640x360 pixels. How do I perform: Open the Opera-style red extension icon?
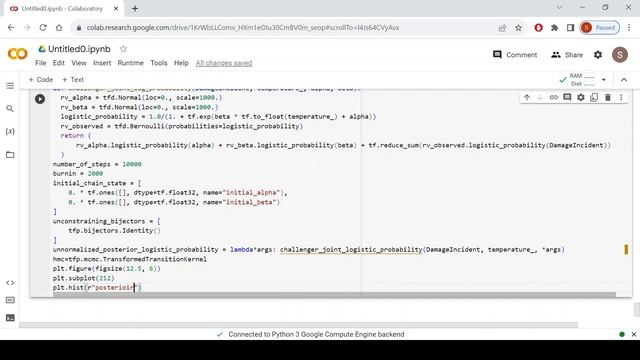pos(538,28)
